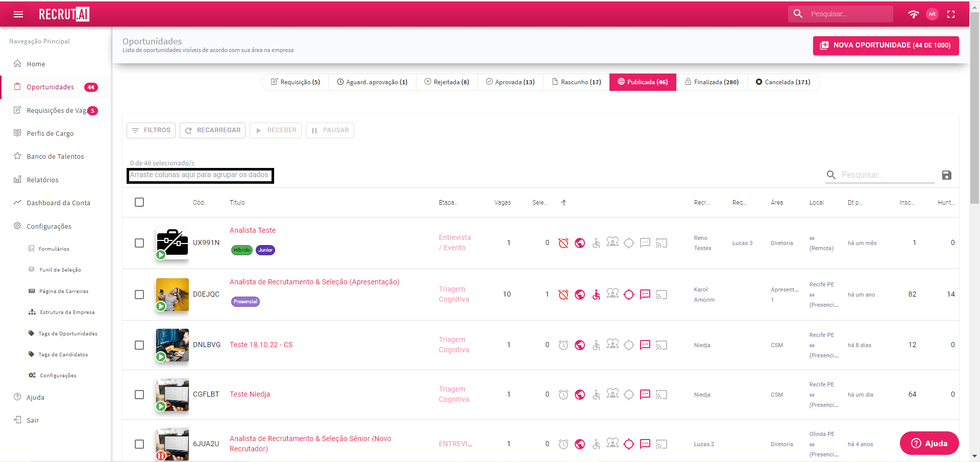Switch to the Rascunho (17) tab

[x=576, y=82]
